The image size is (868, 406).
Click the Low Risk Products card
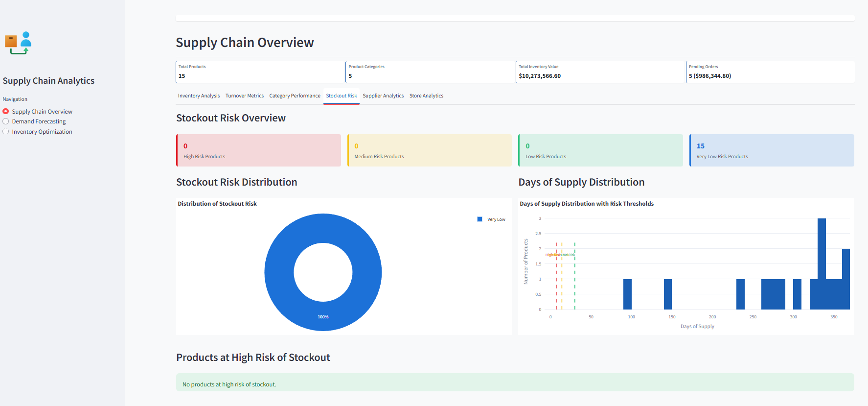point(600,150)
